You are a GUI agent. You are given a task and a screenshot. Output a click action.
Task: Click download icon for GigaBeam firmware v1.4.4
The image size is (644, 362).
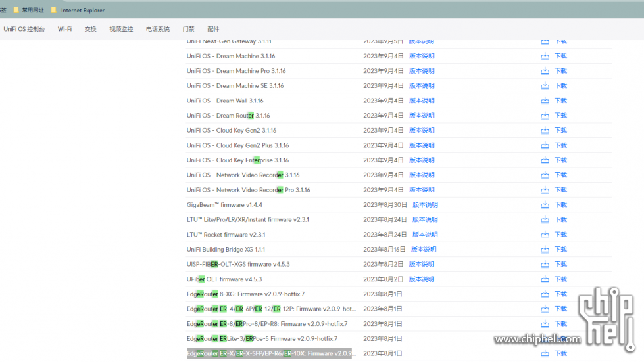[x=545, y=204]
